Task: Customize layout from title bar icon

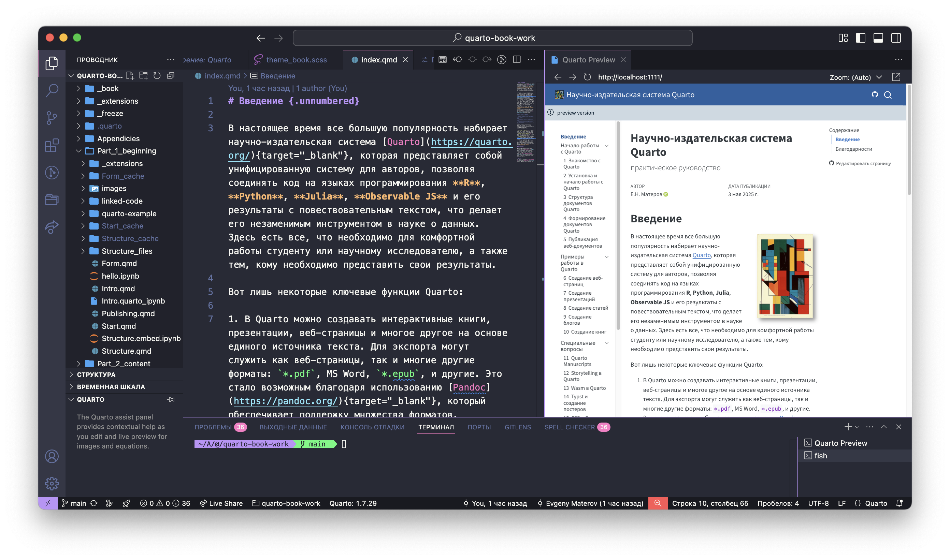Action: pos(843,38)
